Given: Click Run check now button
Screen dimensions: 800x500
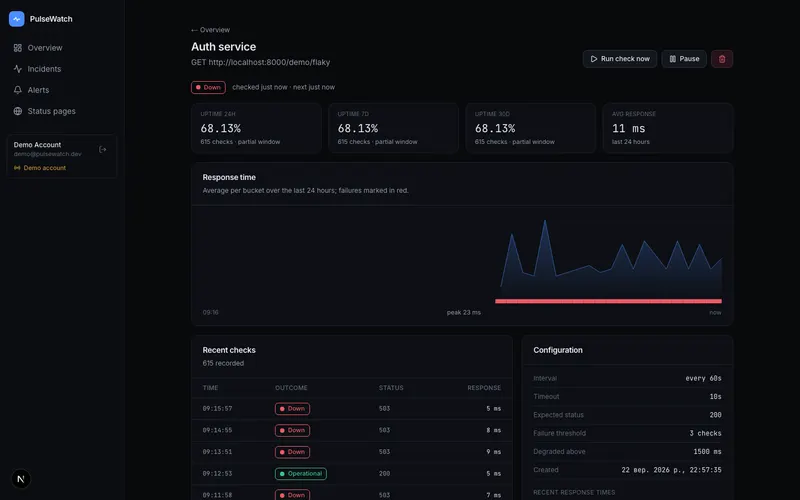Looking at the screenshot, I should [x=620, y=59].
